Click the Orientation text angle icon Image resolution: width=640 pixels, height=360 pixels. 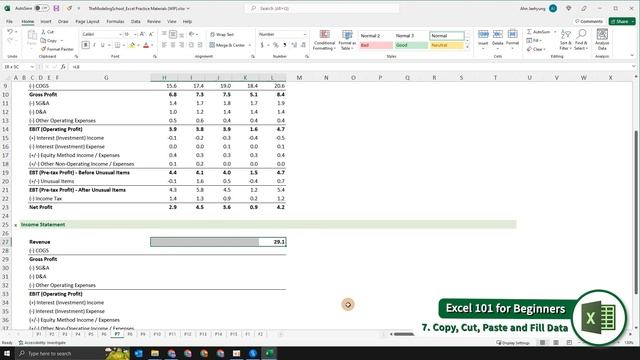tap(192, 34)
